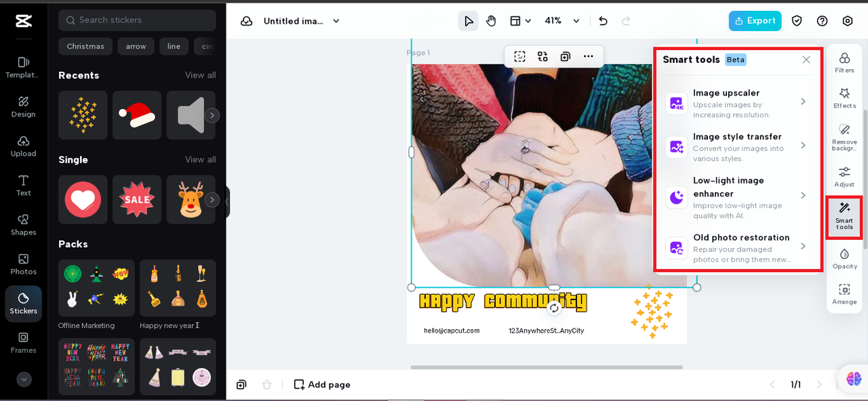Image resolution: width=868 pixels, height=401 pixels.
Task: Open the canvas layout dropdown
Action: click(520, 21)
